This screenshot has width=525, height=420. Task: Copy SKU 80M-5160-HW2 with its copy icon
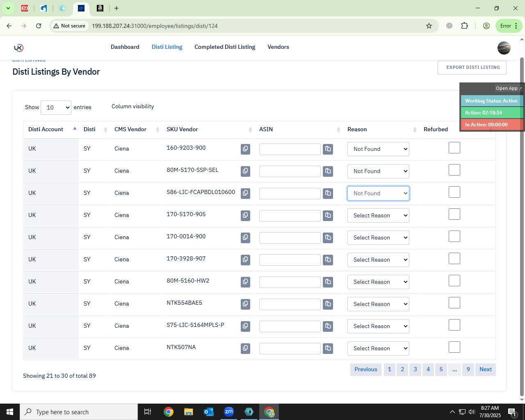(x=245, y=282)
